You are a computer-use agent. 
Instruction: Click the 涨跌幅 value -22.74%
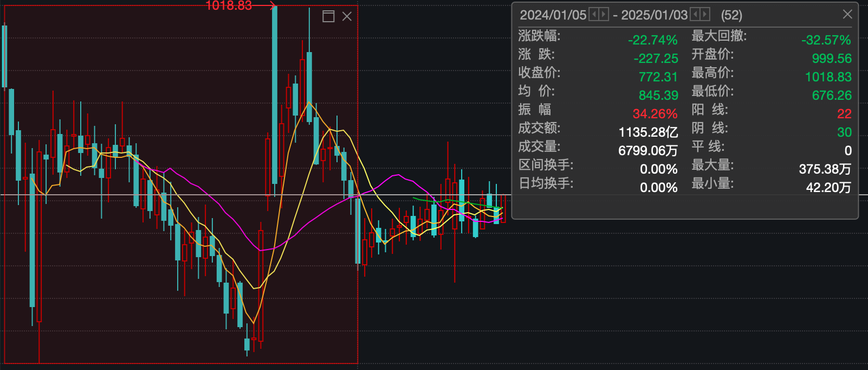pos(653,40)
